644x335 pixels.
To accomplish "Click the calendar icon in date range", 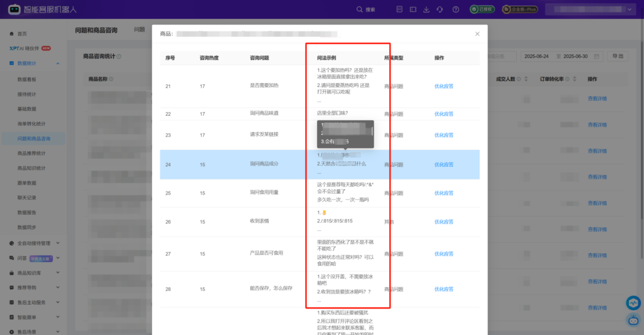I will [x=596, y=56].
